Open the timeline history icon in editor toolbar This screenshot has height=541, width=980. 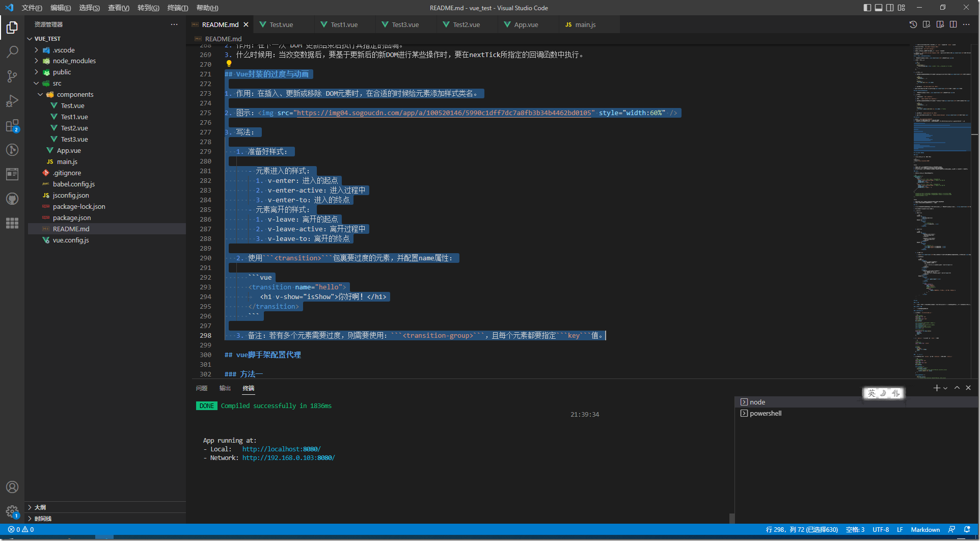[x=913, y=24]
